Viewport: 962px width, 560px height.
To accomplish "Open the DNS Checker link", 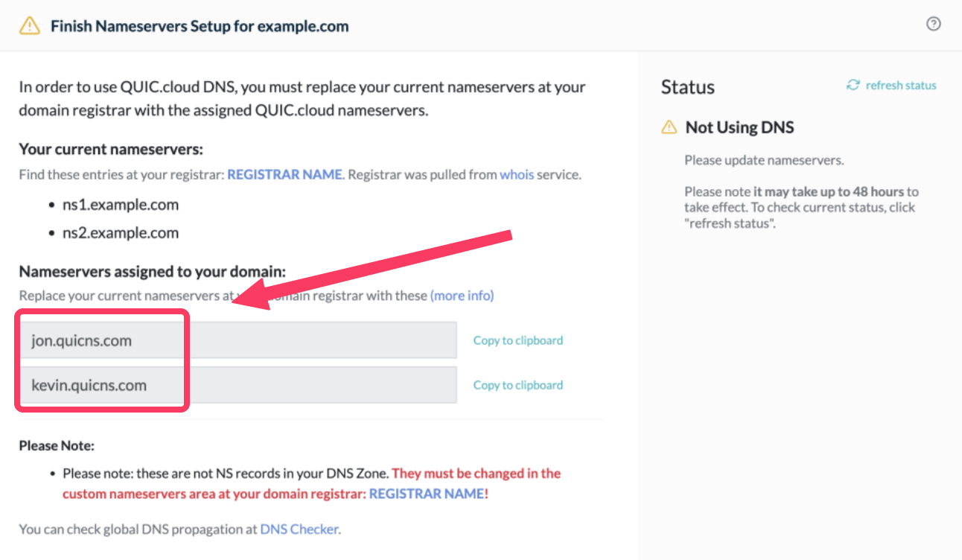I will pyautogui.click(x=299, y=529).
